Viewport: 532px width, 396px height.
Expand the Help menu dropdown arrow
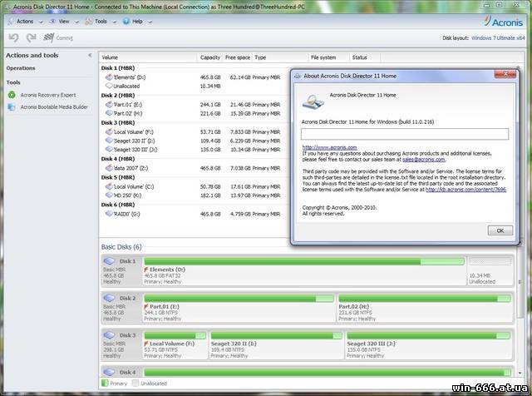[150, 22]
